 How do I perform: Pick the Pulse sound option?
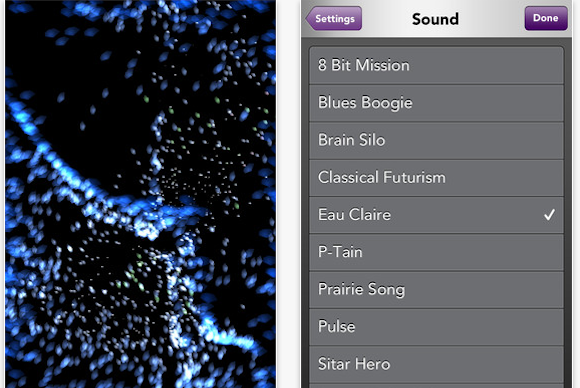coord(436,327)
